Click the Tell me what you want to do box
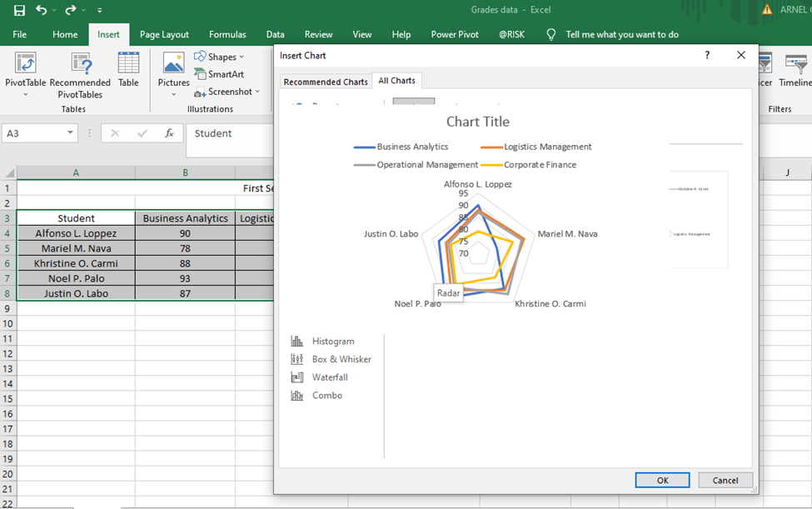812x509 pixels. click(622, 35)
